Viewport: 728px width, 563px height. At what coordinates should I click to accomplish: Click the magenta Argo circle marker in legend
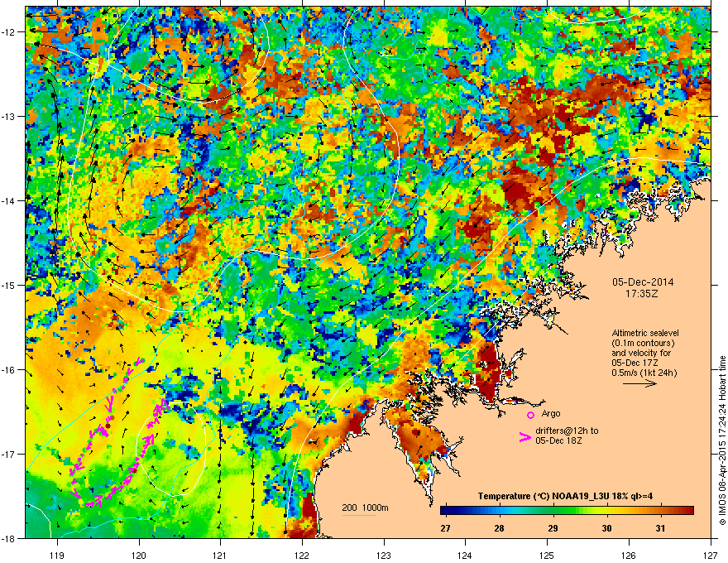pyautogui.click(x=530, y=415)
